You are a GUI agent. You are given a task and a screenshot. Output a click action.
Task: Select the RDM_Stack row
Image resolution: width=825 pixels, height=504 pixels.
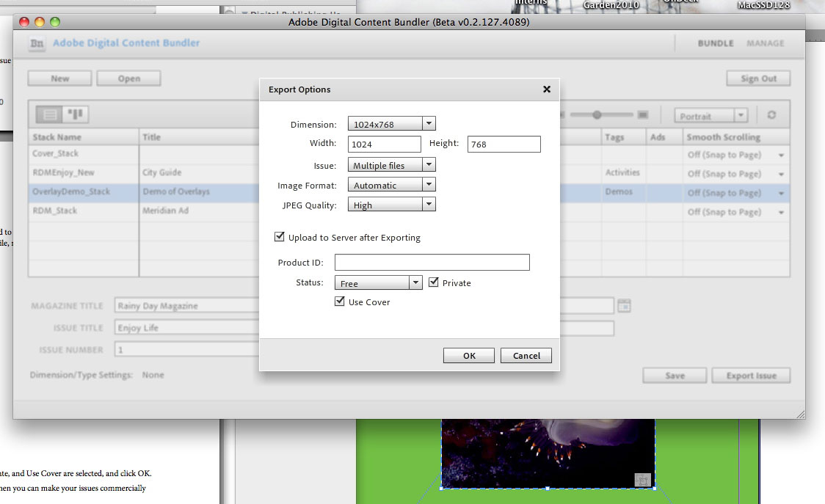55,211
